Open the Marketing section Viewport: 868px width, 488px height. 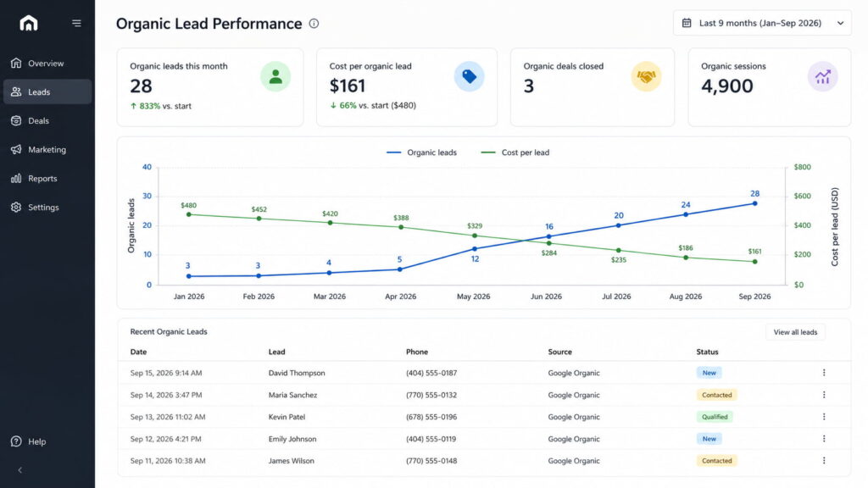pyautogui.click(x=47, y=149)
